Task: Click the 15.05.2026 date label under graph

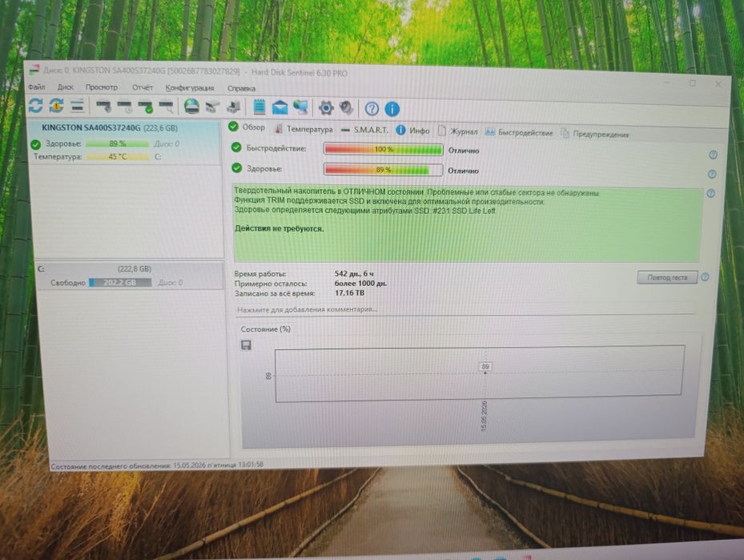Action: point(484,416)
